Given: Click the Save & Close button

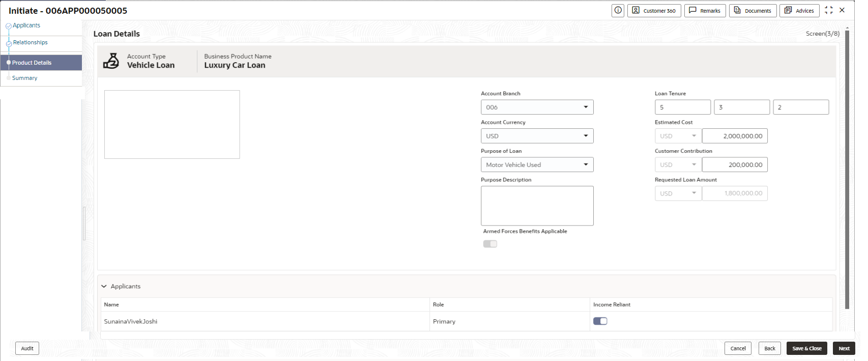Looking at the screenshot, I should click(x=807, y=348).
